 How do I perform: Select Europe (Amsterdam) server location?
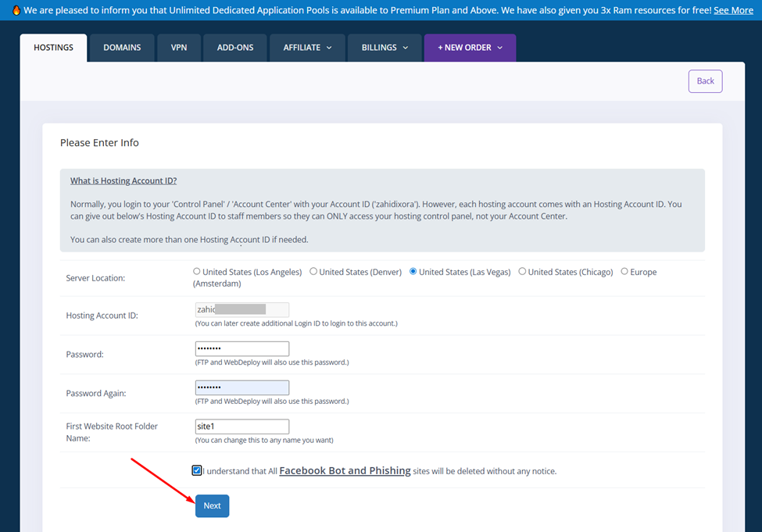click(x=624, y=272)
